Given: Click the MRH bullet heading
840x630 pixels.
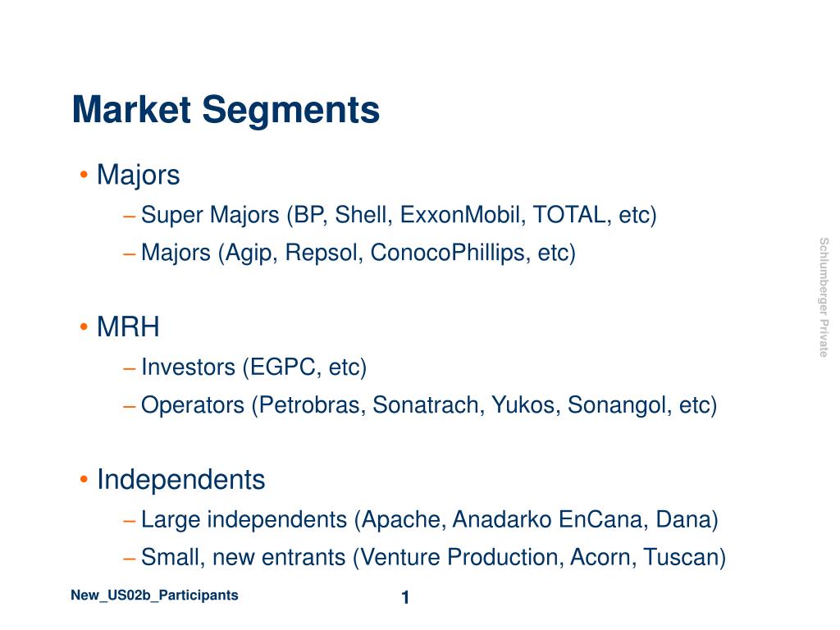Looking at the screenshot, I should [x=128, y=326].
